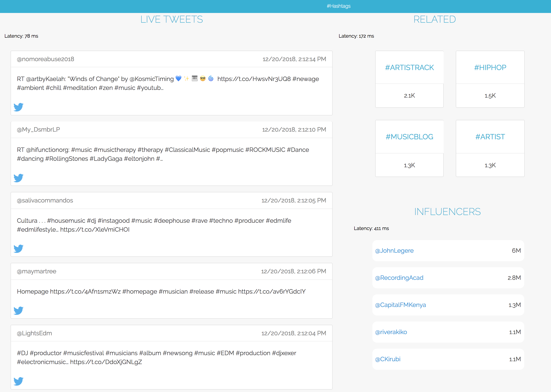The height and width of the screenshot is (392, 551).
Task: Open the #Hashtags header link
Action: tap(339, 6)
